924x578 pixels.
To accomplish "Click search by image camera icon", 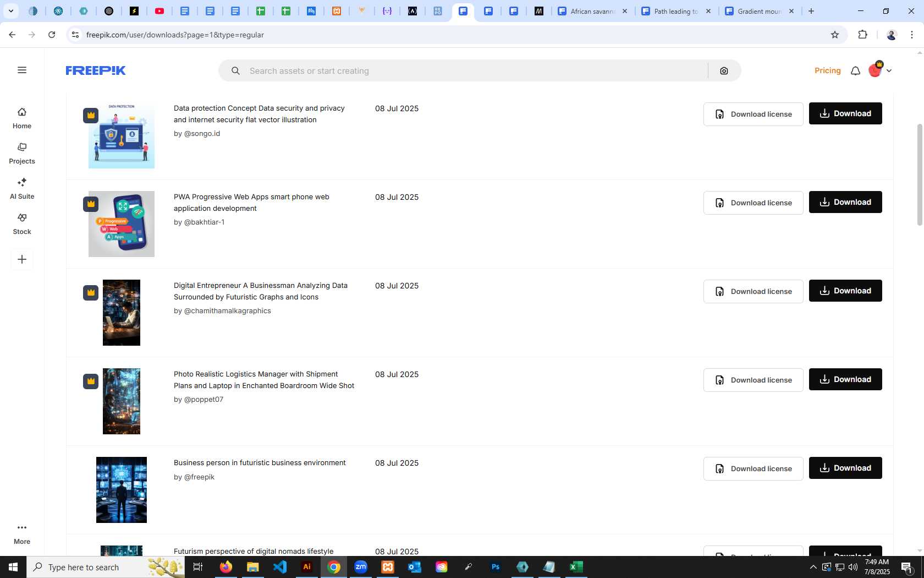I will coord(724,70).
